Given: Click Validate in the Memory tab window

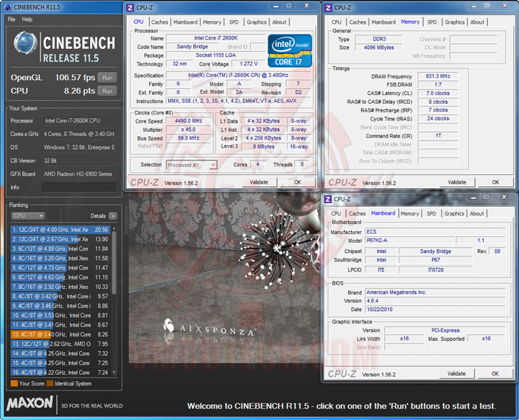Looking at the screenshot, I should 457,182.
